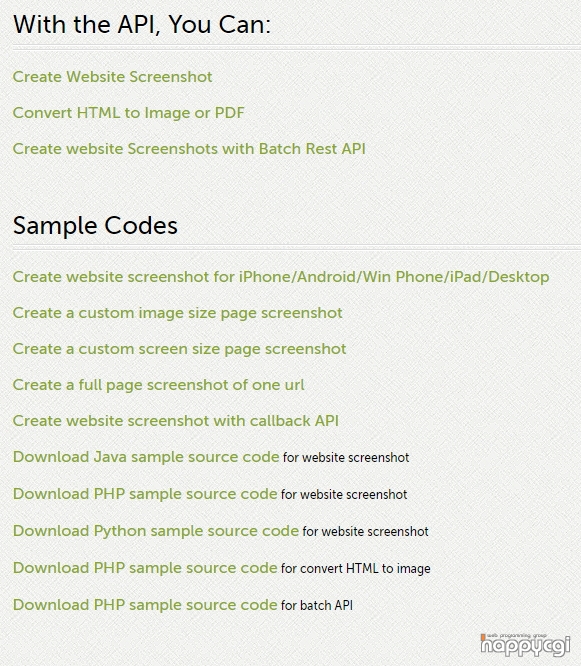Click the Sample Codes heading
Image resolution: width=581 pixels, height=666 pixels.
pos(95,226)
